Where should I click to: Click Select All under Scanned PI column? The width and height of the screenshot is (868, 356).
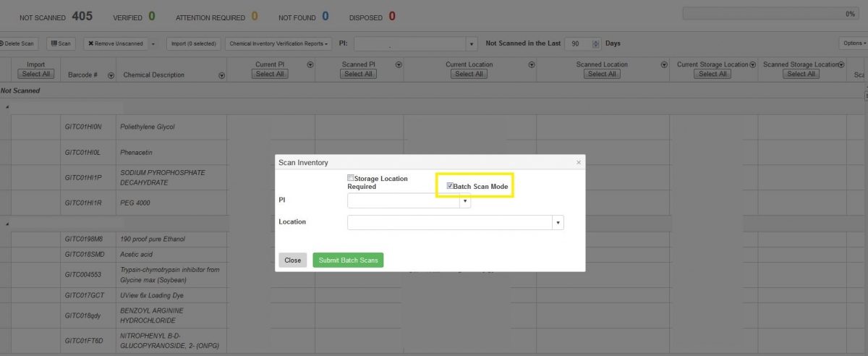pyautogui.click(x=358, y=74)
